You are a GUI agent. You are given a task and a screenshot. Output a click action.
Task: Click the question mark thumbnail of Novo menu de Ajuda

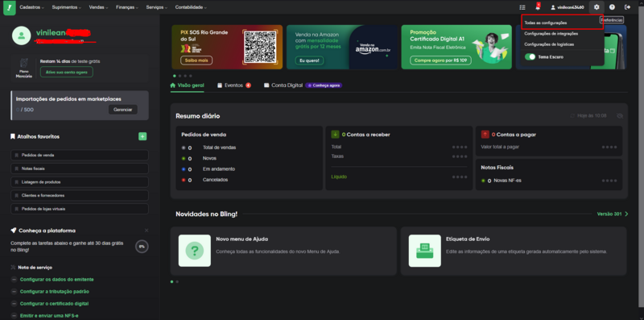[x=195, y=251]
